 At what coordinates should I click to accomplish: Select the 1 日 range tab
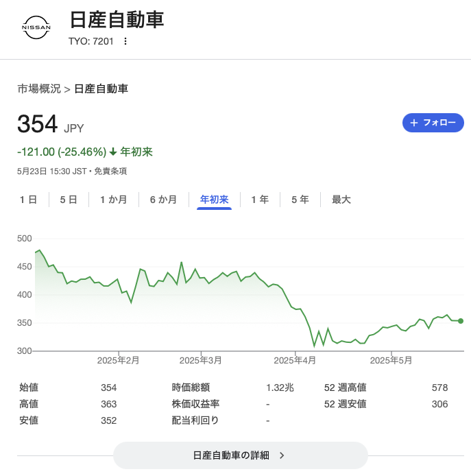[x=29, y=200]
